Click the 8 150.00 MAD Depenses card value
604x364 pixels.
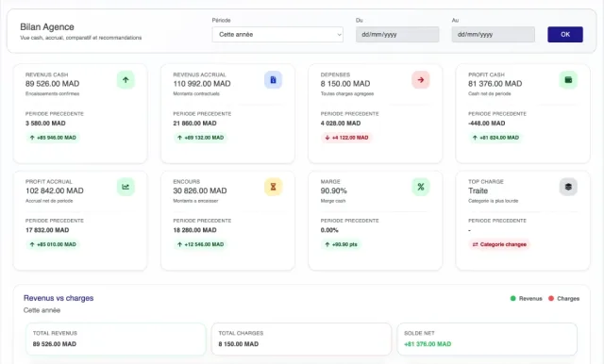345,84
